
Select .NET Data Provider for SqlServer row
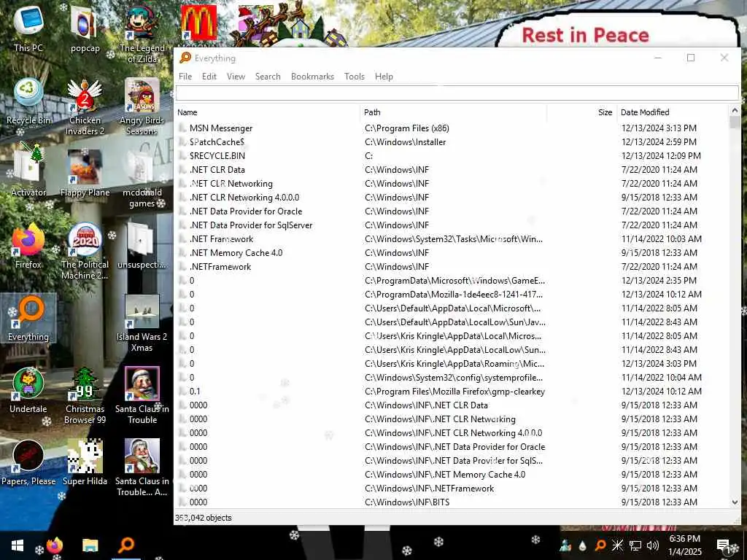tap(452, 225)
